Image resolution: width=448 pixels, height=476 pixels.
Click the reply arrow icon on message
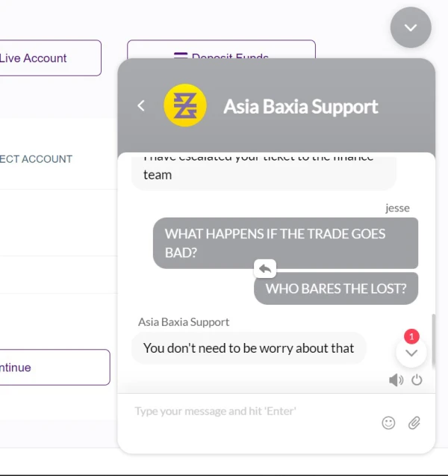click(x=265, y=269)
